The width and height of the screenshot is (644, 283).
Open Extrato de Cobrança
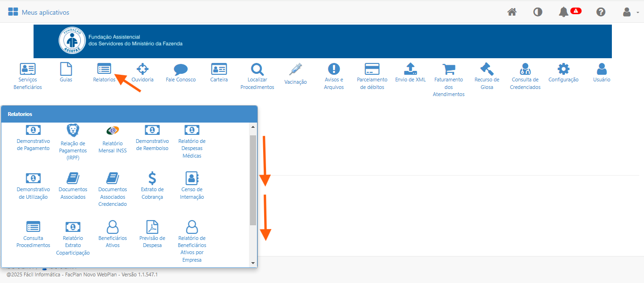[x=152, y=186]
